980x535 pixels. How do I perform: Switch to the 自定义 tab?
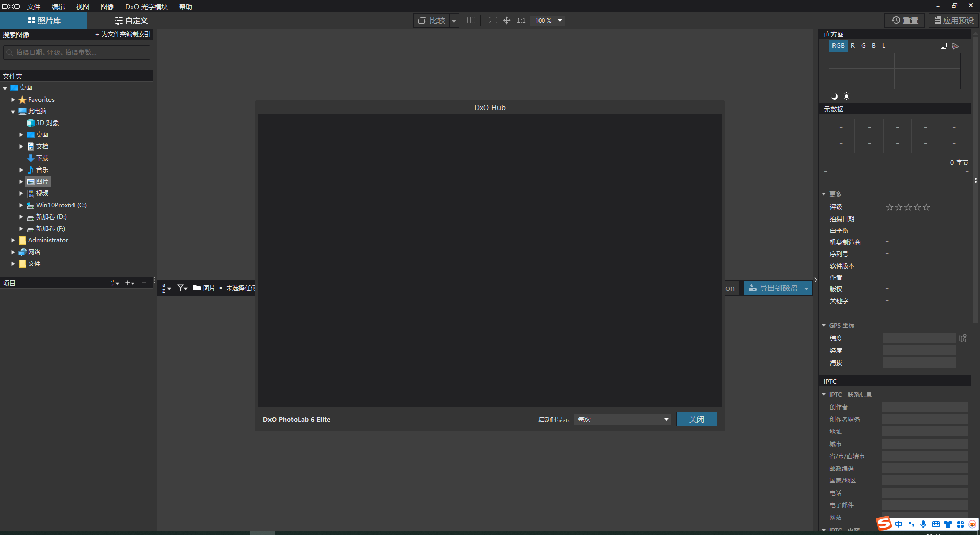[x=131, y=20]
